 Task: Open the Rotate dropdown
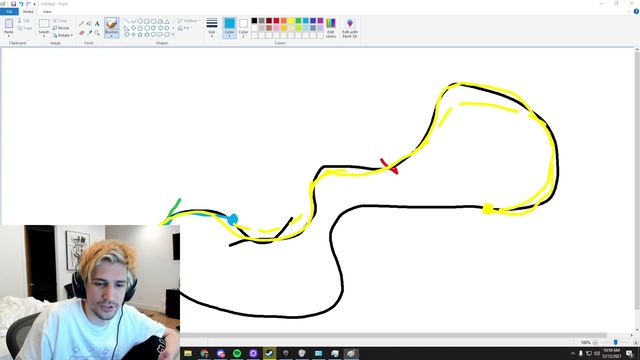[x=63, y=35]
